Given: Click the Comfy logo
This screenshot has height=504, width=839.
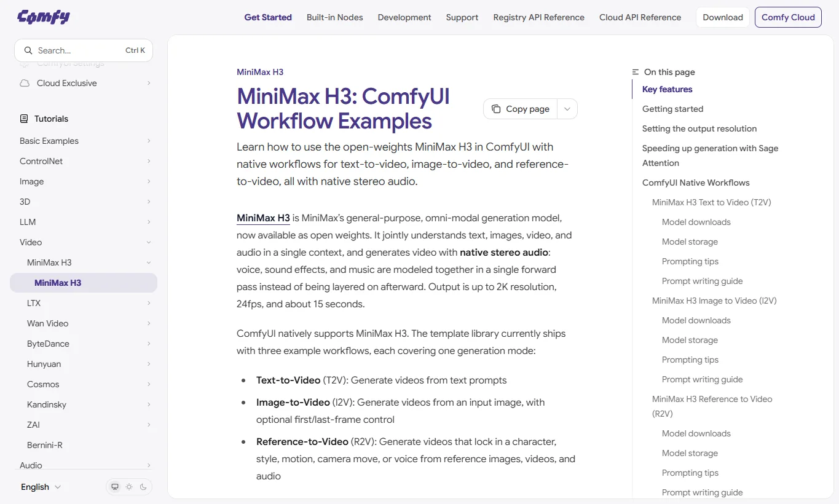Looking at the screenshot, I should [44, 17].
